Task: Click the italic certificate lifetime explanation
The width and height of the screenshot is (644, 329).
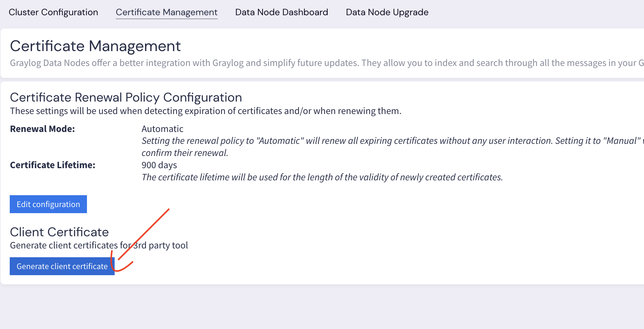Action: click(x=322, y=177)
